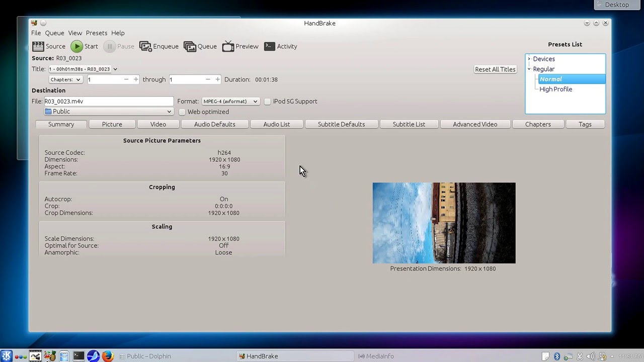
Task: Switch to the Video tab
Action: point(158,124)
